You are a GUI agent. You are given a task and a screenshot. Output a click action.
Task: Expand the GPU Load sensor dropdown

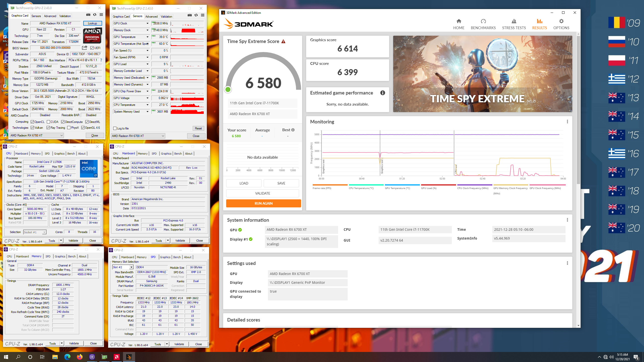point(147,64)
